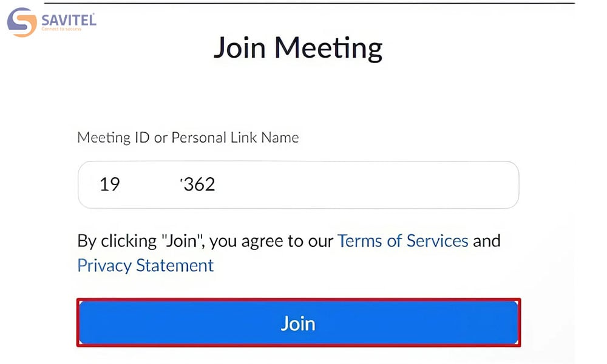Place cursor after the 19 digits
Screen dimensions: 607x364
120,184
